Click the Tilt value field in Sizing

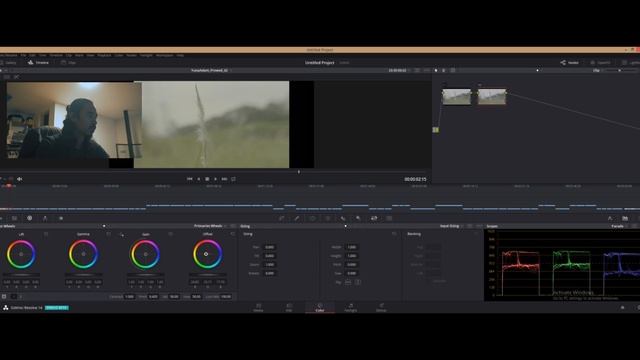pos(269,256)
